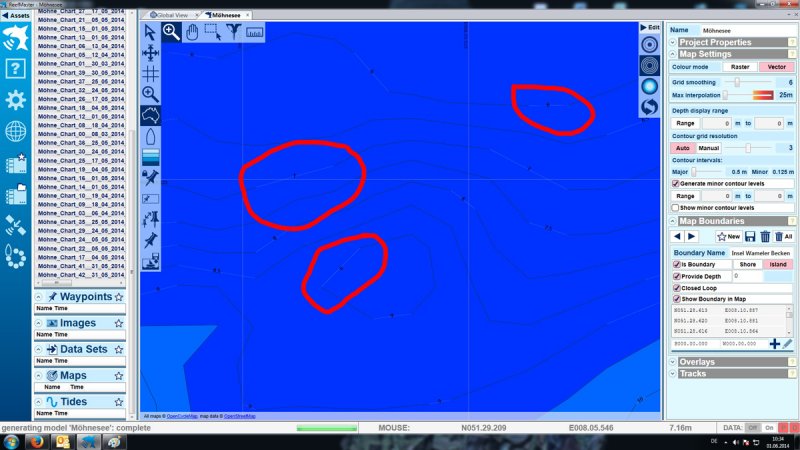Select the arrow pointer tool
This screenshot has height=450, width=800.
click(150, 32)
